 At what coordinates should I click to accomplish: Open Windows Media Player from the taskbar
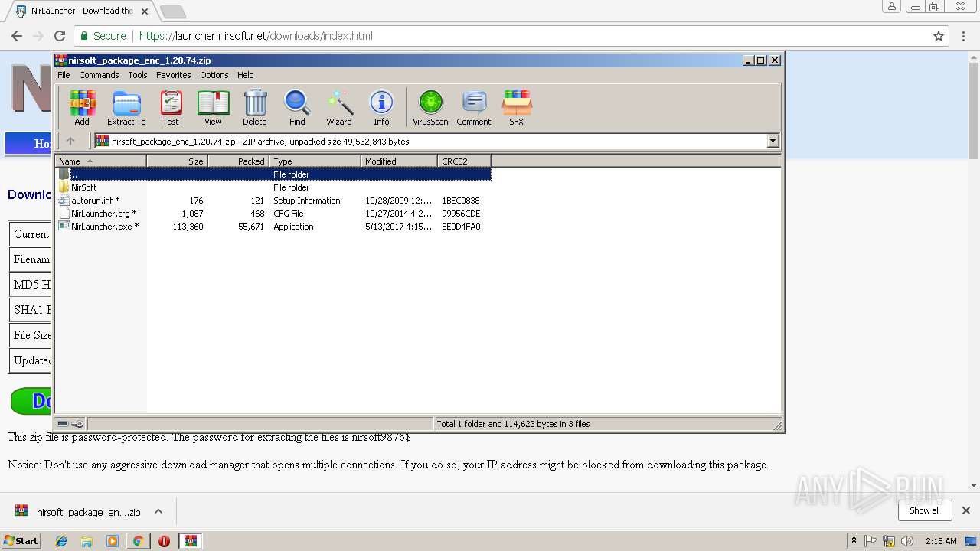pos(113,541)
